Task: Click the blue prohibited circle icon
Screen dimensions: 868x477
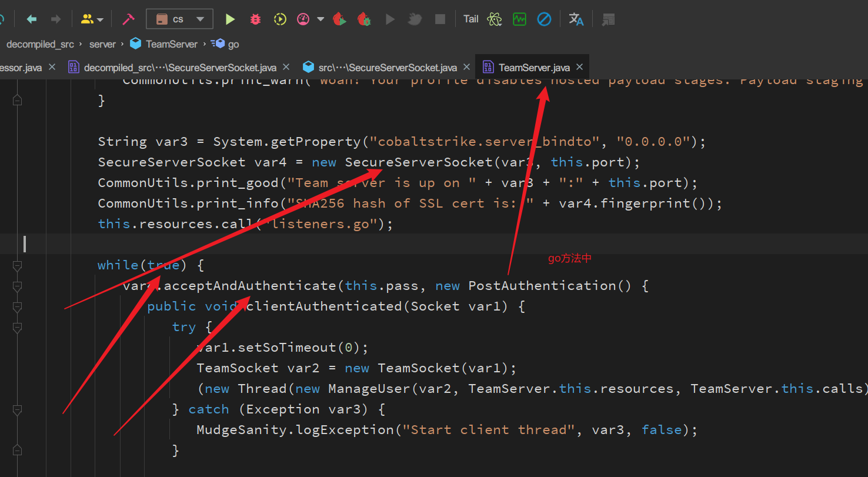Action: pyautogui.click(x=545, y=19)
